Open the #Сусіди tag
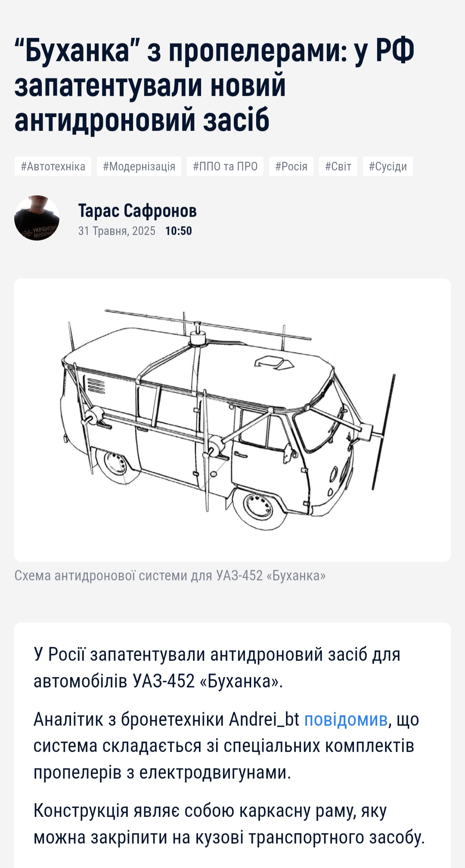The height and width of the screenshot is (868, 465). pos(388,166)
